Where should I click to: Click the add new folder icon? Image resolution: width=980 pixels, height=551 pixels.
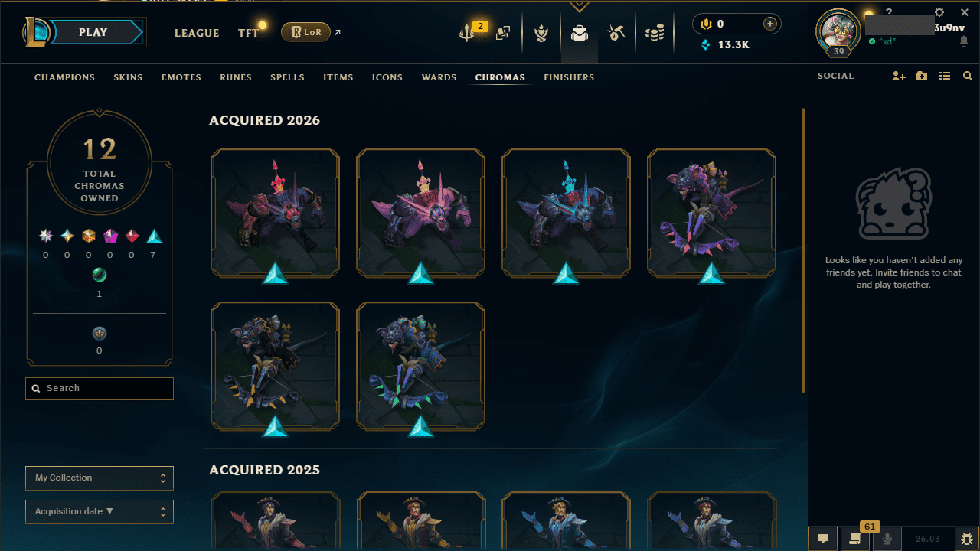(x=922, y=77)
